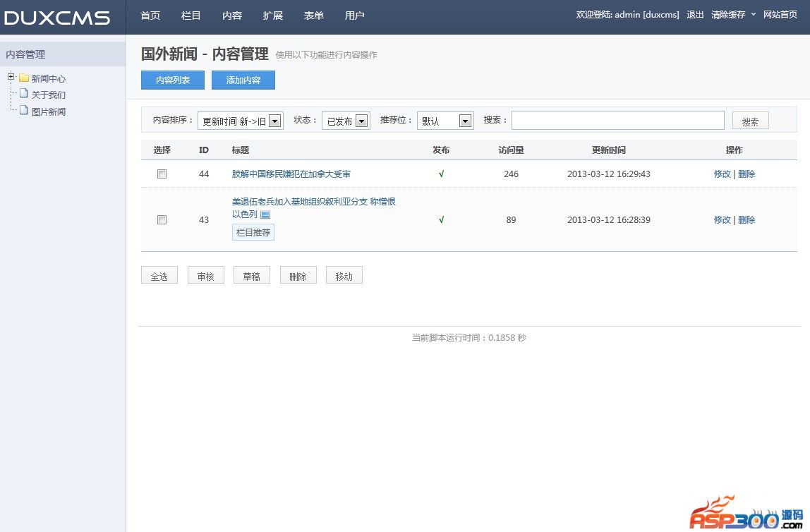Image resolution: width=810 pixels, height=532 pixels.
Task: Click the published checkmark for article 43
Action: point(441,220)
